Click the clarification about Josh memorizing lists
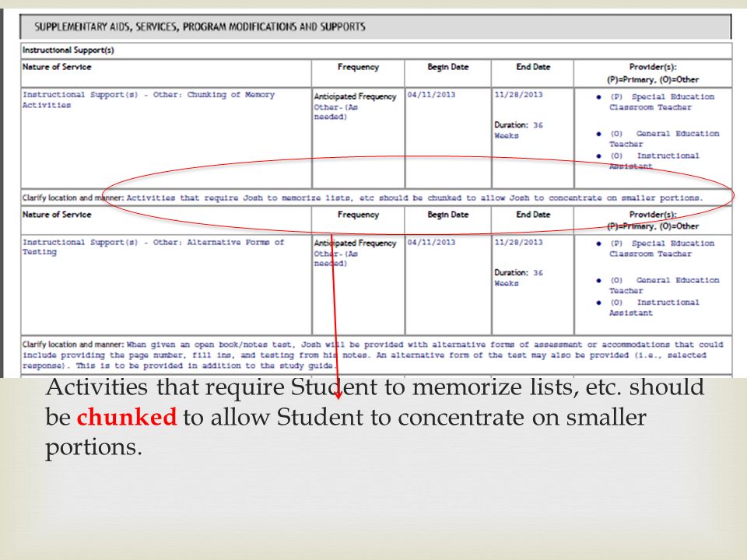The image size is (747, 560). point(415,198)
